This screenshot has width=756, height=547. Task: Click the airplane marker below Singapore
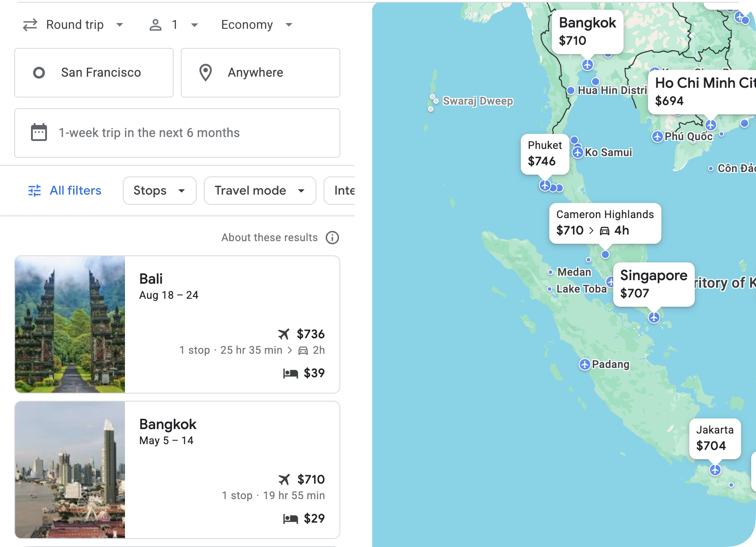655,317
